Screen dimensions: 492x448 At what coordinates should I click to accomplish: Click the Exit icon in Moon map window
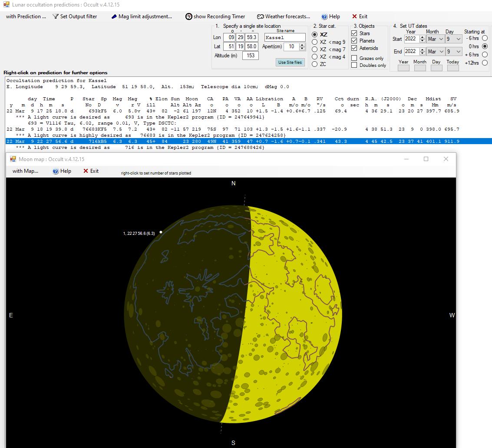pyautogui.click(x=86, y=171)
